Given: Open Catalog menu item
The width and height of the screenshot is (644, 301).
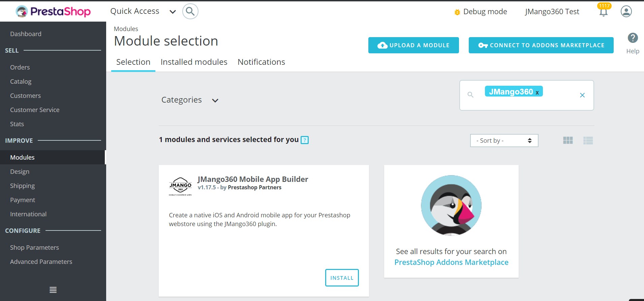Looking at the screenshot, I should (21, 81).
